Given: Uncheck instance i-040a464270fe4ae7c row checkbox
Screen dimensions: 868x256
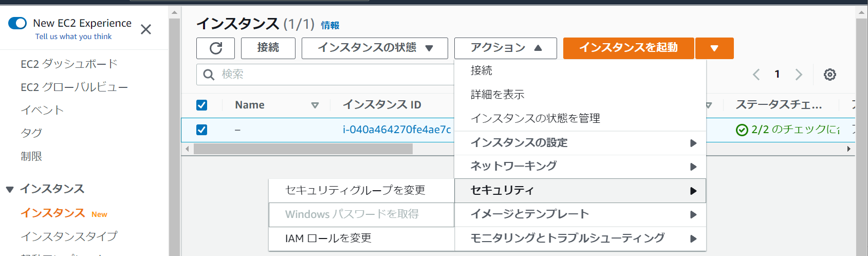Looking at the screenshot, I should pos(202,130).
